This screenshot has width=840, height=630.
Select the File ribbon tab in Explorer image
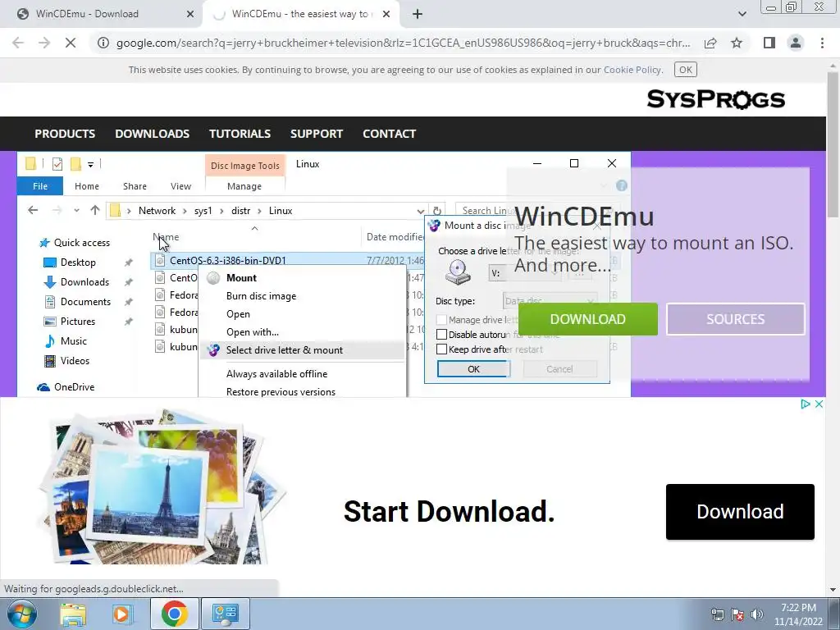point(40,186)
